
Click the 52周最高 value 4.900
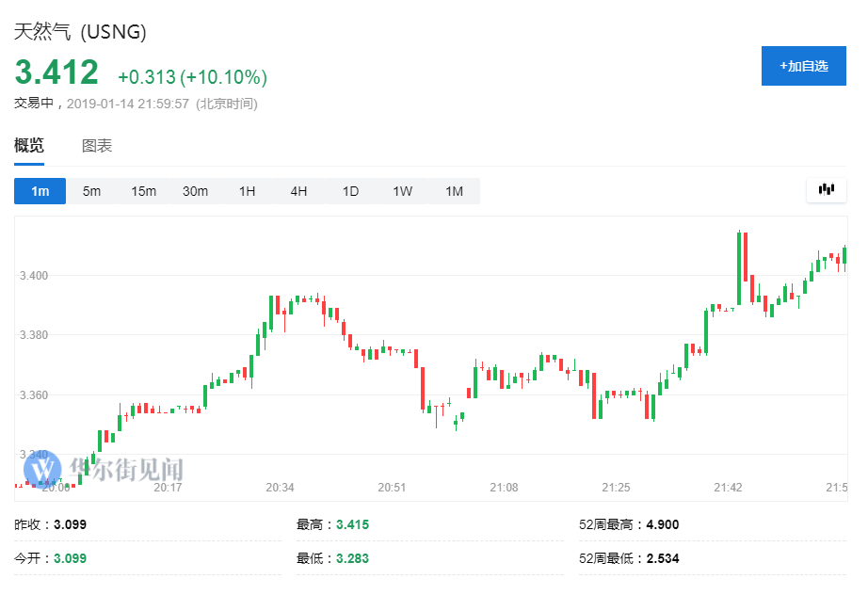[x=663, y=524]
